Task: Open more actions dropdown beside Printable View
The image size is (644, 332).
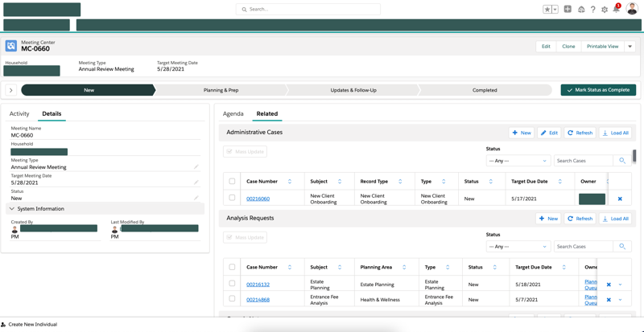Action: (x=630, y=47)
